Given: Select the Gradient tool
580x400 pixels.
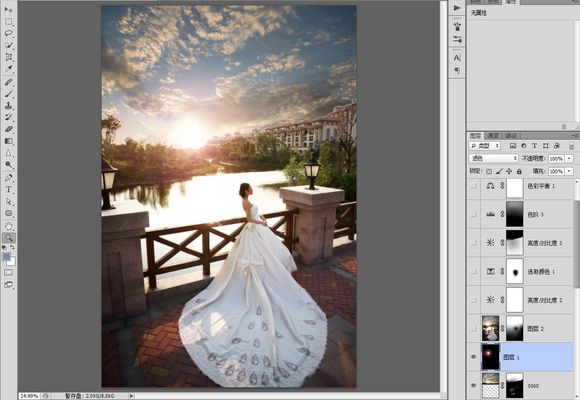Looking at the screenshot, I should pyautogui.click(x=9, y=141).
